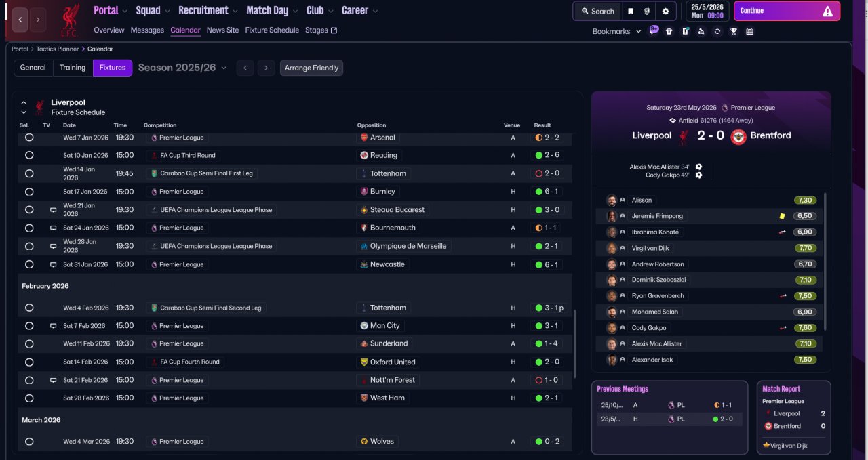This screenshot has height=460, width=868.
Task: Open the trophy competitions bookmark icon
Action: coord(733,31)
